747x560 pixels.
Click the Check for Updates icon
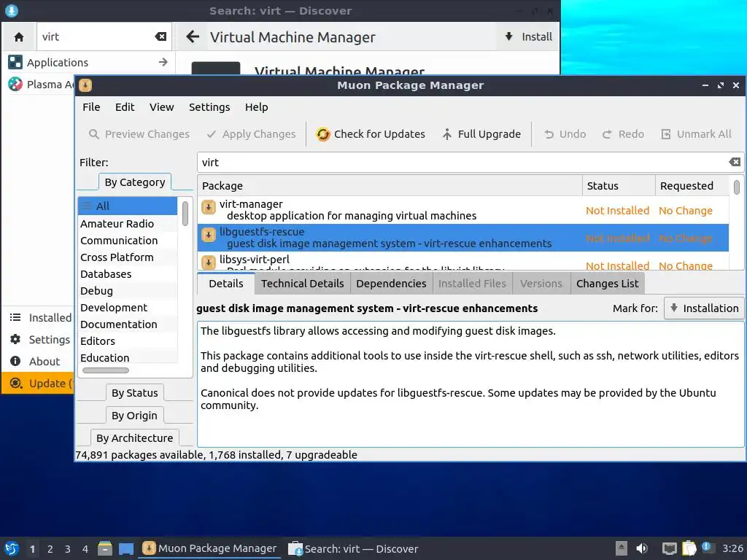pos(322,134)
